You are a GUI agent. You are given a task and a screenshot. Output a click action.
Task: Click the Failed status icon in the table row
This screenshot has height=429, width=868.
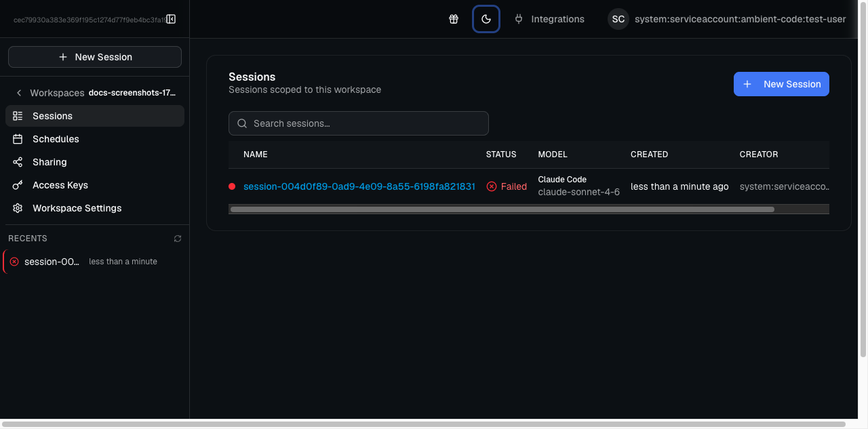tap(492, 186)
